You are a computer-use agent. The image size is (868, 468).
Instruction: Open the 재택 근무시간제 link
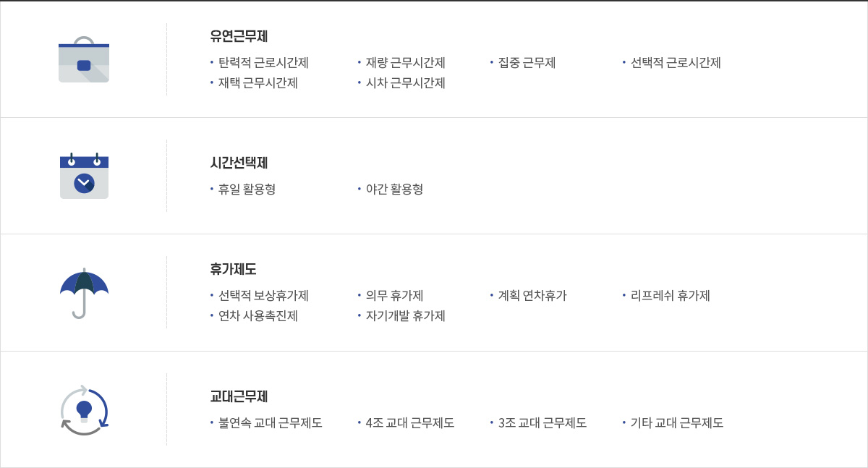coord(258,83)
